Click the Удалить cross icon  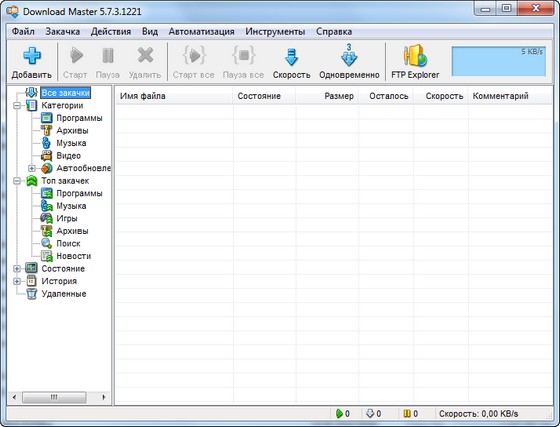145,56
